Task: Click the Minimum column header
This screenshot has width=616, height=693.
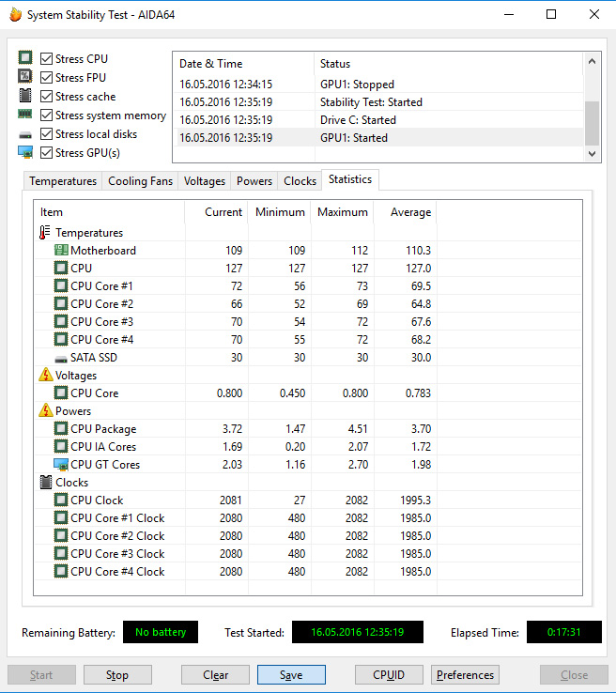Action: [x=280, y=212]
